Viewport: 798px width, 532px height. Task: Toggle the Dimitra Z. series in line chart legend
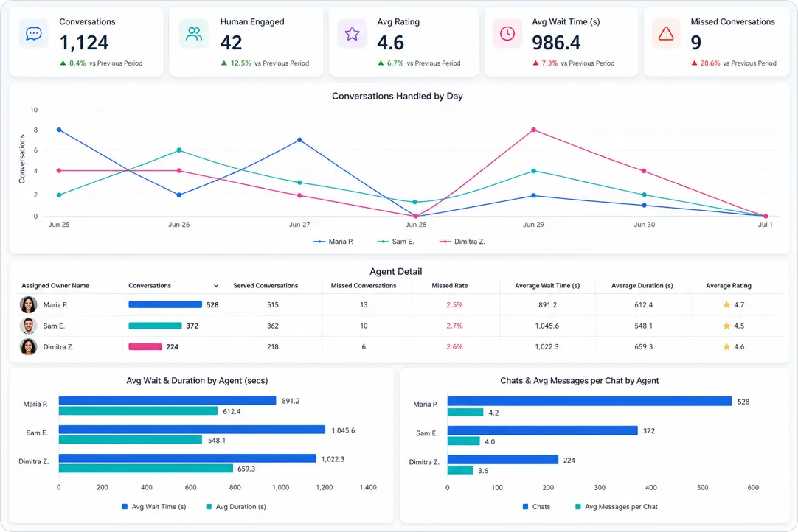pyautogui.click(x=462, y=242)
